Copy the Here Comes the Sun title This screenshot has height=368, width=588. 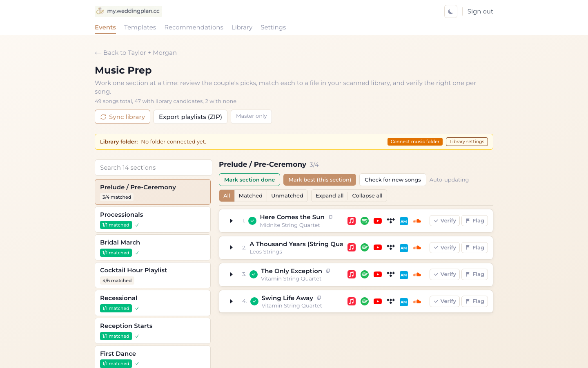331,217
